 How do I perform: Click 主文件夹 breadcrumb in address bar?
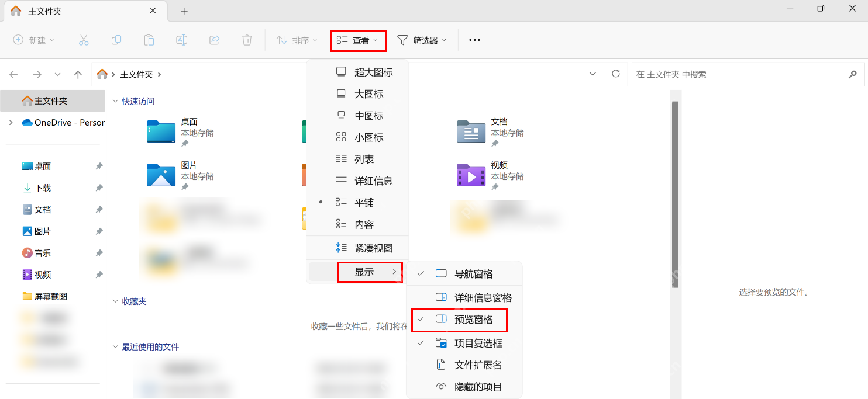(136, 74)
